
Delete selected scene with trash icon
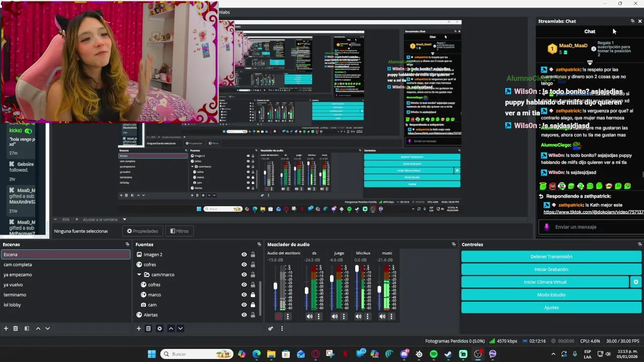point(16,328)
